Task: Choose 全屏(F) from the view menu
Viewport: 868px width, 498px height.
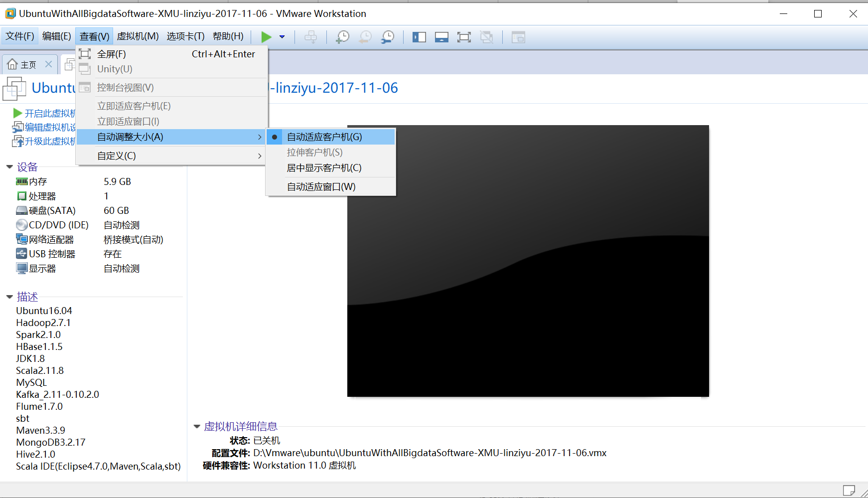Action: pyautogui.click(x=172, y=54)
